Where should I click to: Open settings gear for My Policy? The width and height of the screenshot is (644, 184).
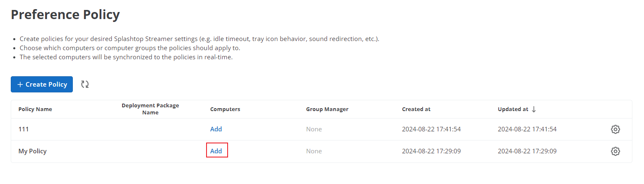[x=615, y=151]
